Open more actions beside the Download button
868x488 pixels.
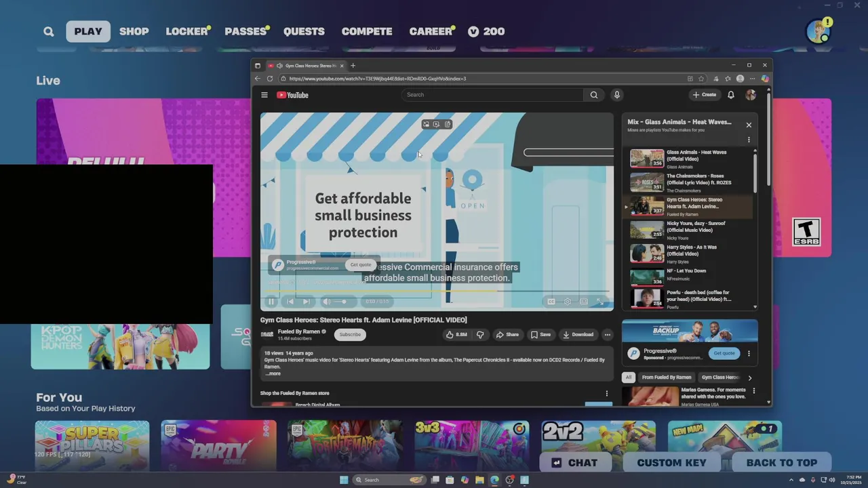(x=607, y=334)
